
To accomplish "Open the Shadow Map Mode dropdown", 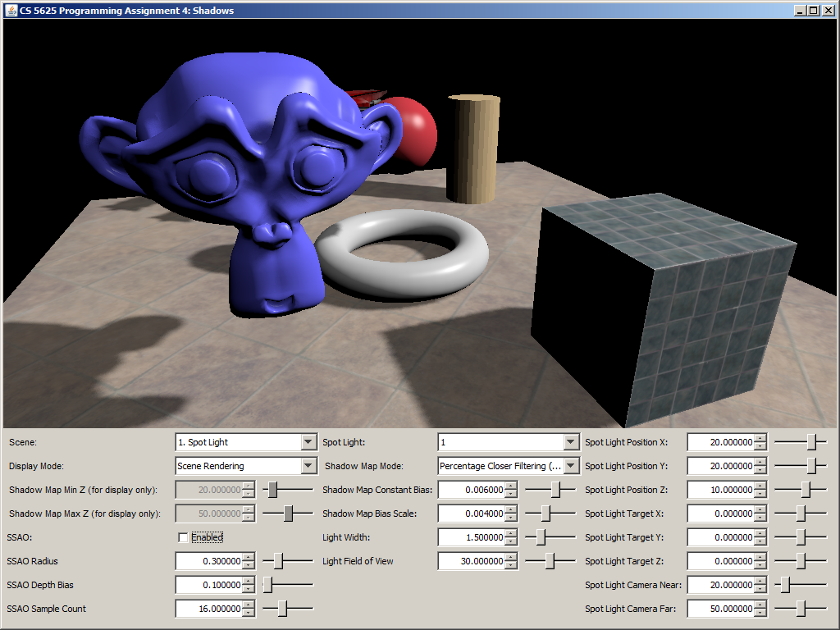I will click(571, 466).
